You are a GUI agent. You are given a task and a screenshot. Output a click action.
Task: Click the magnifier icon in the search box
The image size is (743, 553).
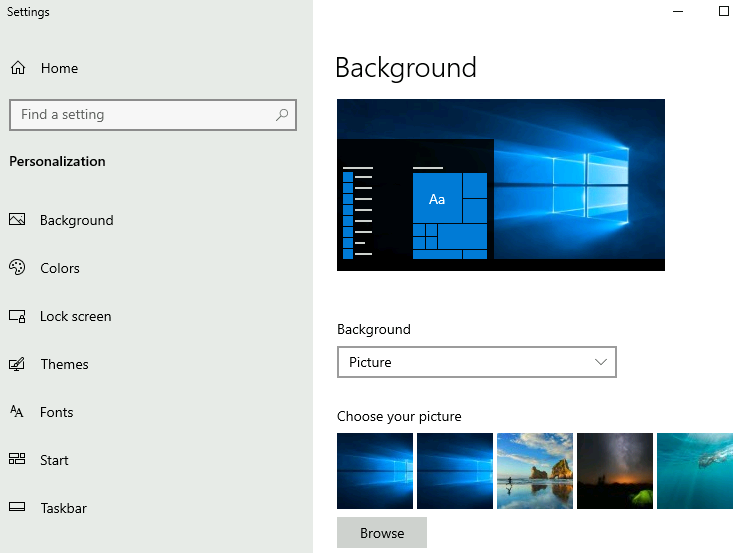pyautogui.click(x=283, y=115)
